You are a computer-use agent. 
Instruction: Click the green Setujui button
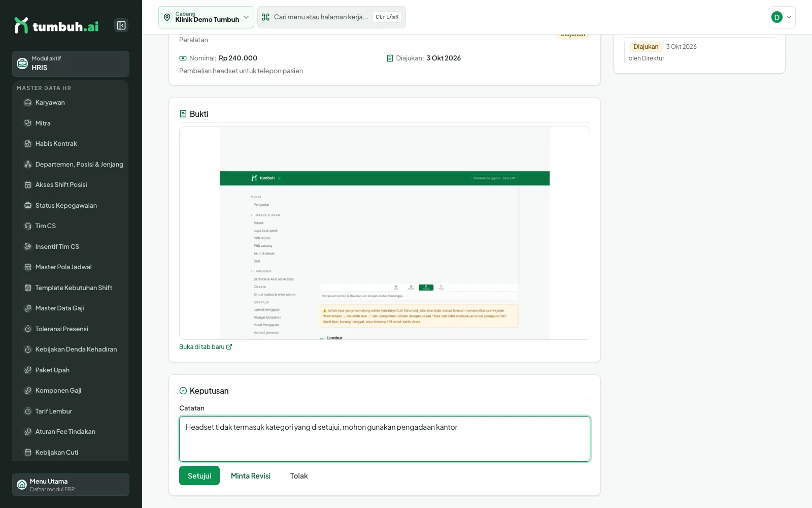199,476
